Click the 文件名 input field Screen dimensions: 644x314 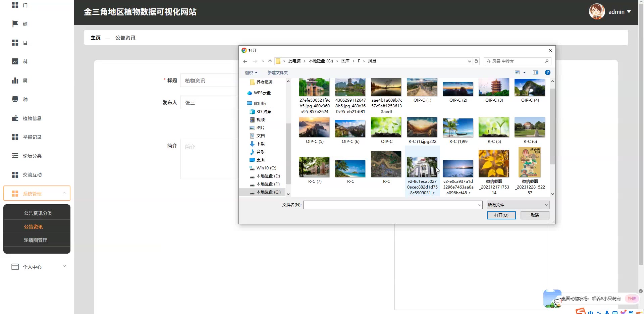(391, 205)
